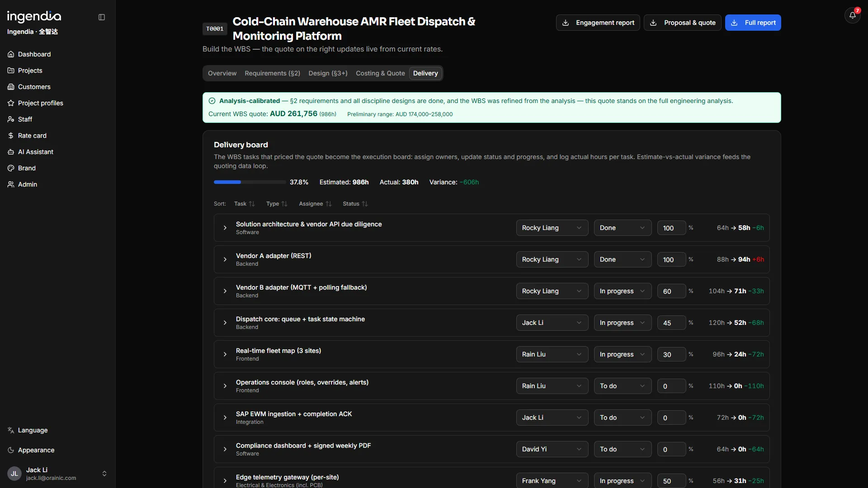Collapse the sidebar panel icon

coord(102,17)
